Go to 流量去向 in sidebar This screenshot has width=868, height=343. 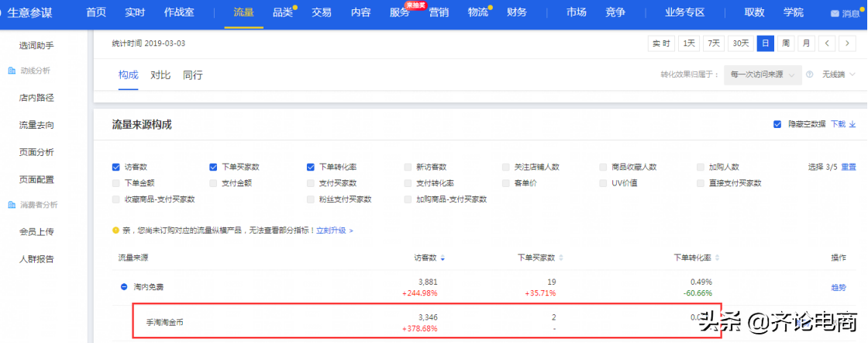(36, 125)
